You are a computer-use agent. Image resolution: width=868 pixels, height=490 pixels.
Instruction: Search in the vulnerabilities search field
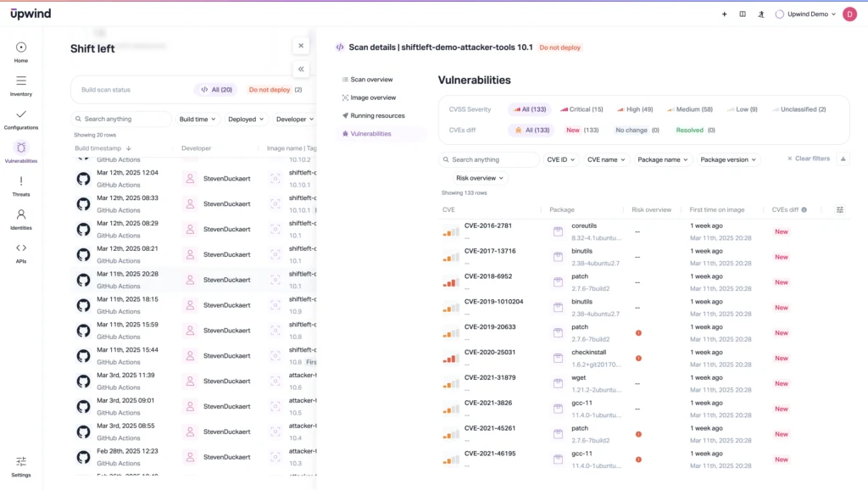coord(489,159)
